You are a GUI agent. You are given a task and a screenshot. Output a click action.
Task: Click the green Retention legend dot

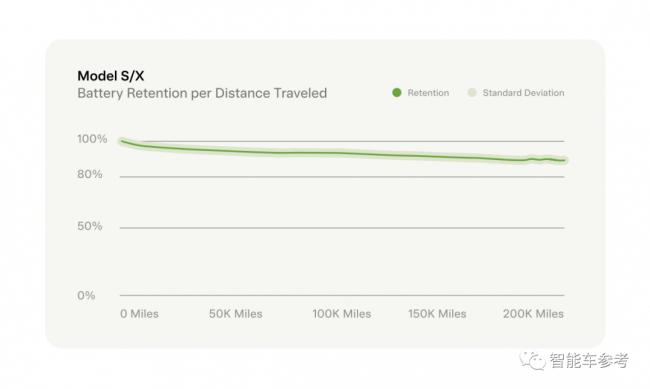(x=397, y=92)
